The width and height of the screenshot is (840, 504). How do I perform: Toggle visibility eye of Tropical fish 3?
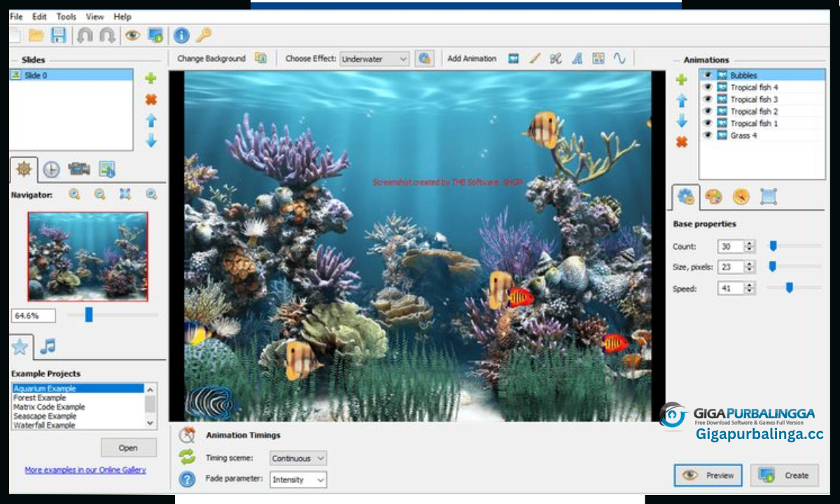point(708,99)
